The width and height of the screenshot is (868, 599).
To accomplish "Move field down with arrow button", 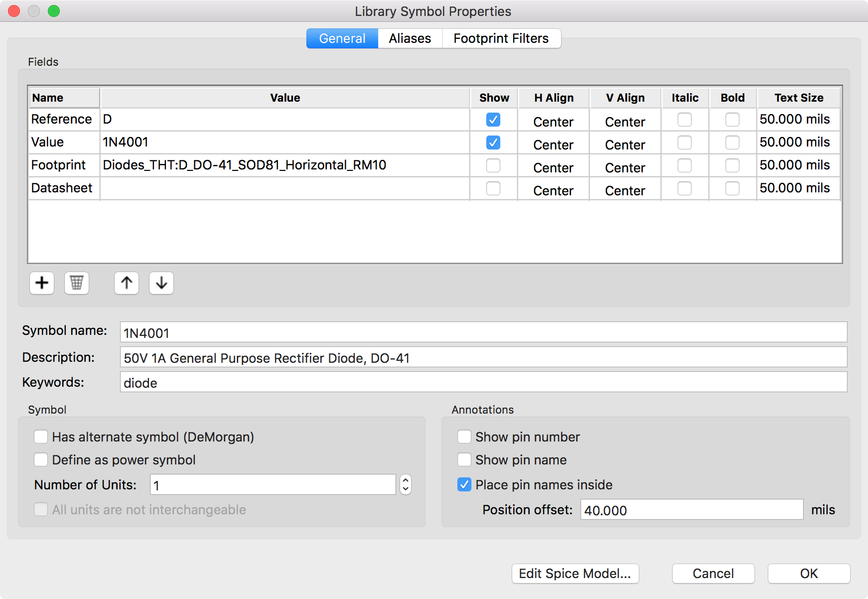I will (x=161, y=283).
